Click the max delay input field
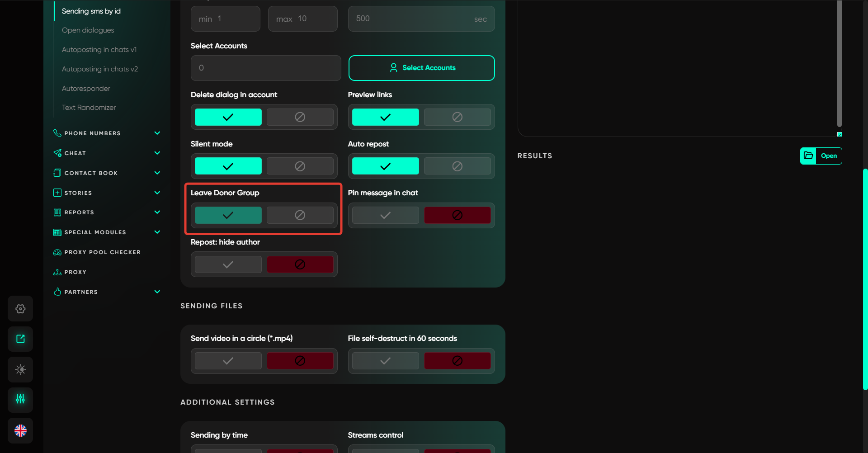This screenshot has height=453, width=868. (302, 19)
